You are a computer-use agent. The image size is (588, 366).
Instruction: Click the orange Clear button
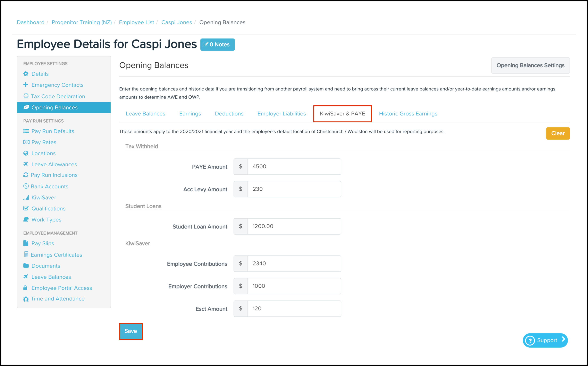pyautogui.click(x=558, y=133)
